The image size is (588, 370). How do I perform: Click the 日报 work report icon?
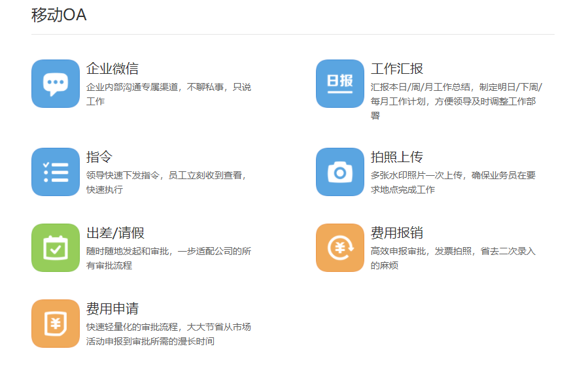340,84
